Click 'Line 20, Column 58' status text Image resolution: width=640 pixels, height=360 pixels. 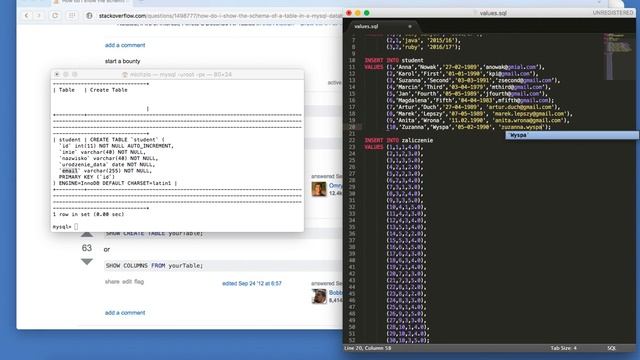tap(368, 348)
